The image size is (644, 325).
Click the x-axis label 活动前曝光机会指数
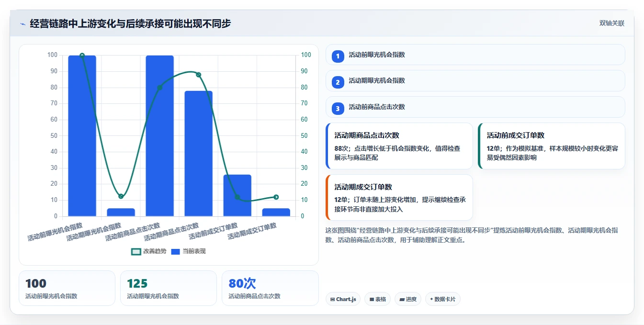(55, 232)
